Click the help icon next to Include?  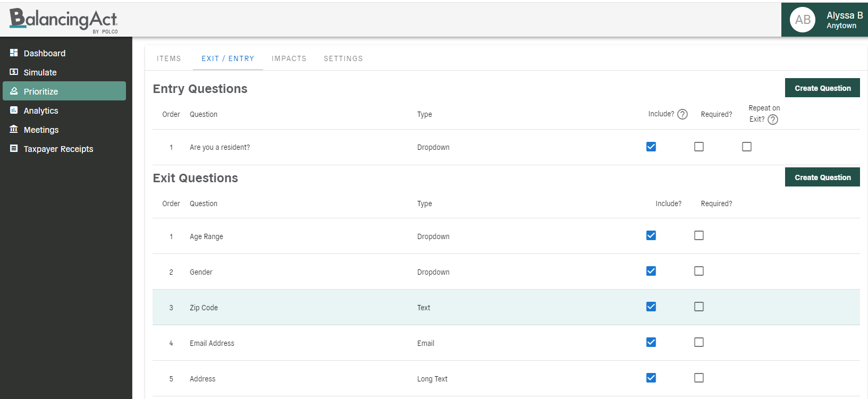coord(682,114)
